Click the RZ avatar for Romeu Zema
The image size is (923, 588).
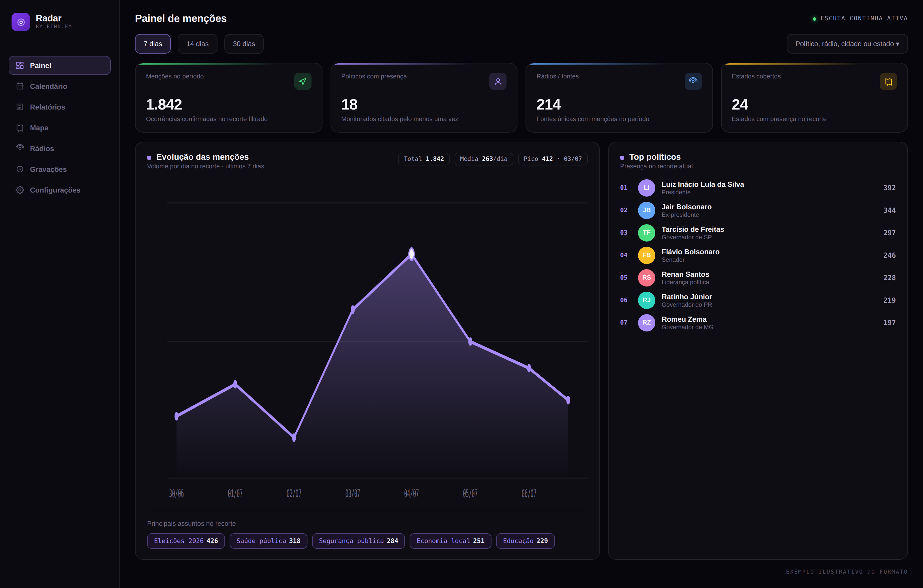(646, 323)
